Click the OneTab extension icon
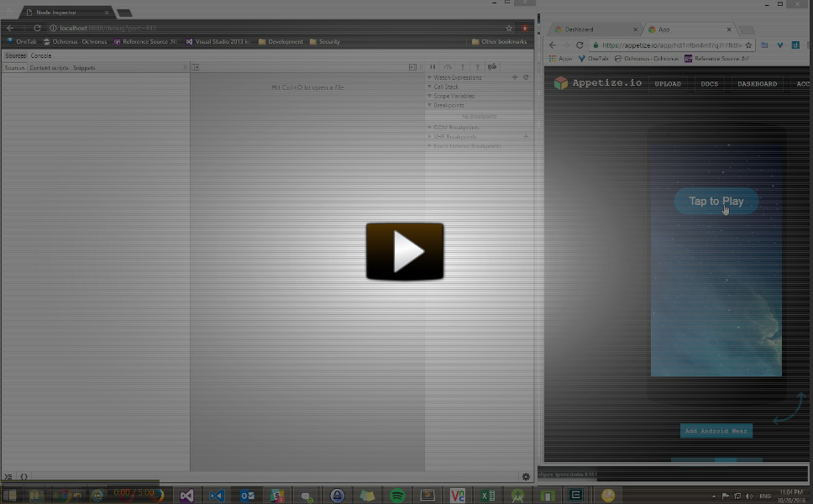This screenshot has height=504, width=813. [x=779, y=45]
